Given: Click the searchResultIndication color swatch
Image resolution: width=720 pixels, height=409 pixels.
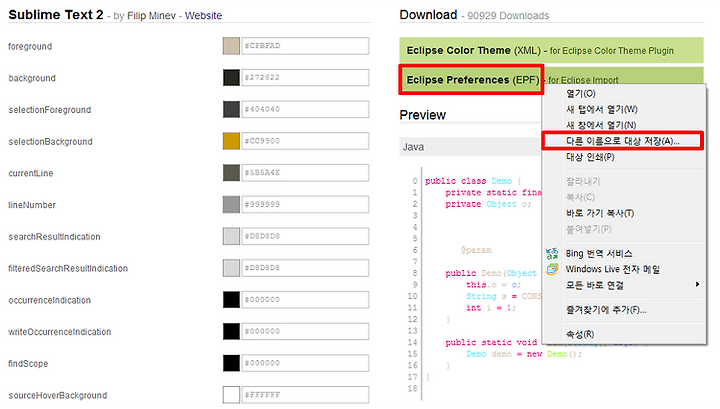Looking at the screenshot, I should (x=231, y=236).
